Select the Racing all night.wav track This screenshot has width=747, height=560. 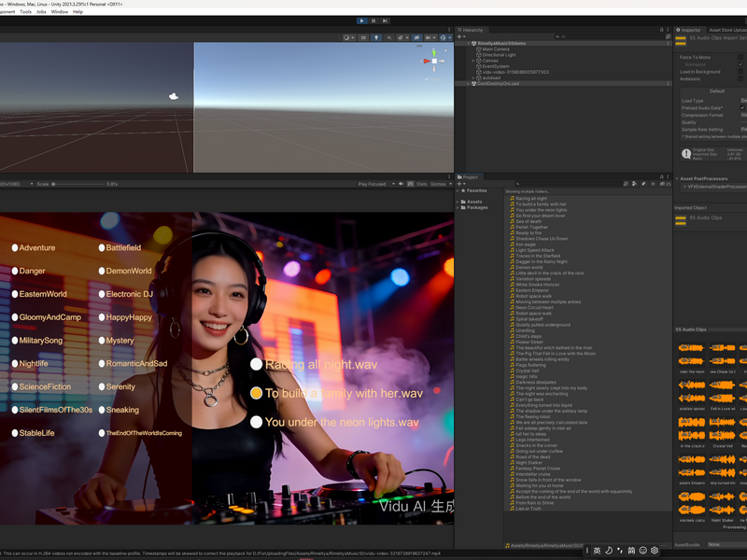coord(314,365)
